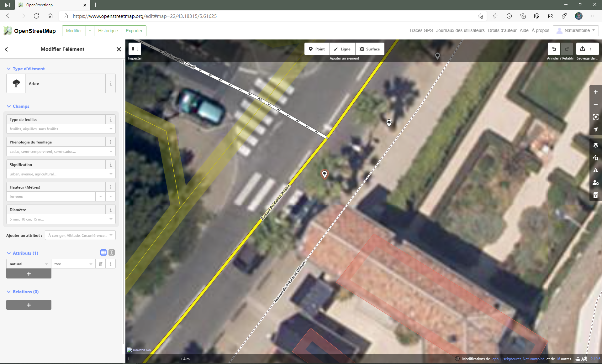Open the map data customization panel

pyautogui.click(x=595, y=158)
